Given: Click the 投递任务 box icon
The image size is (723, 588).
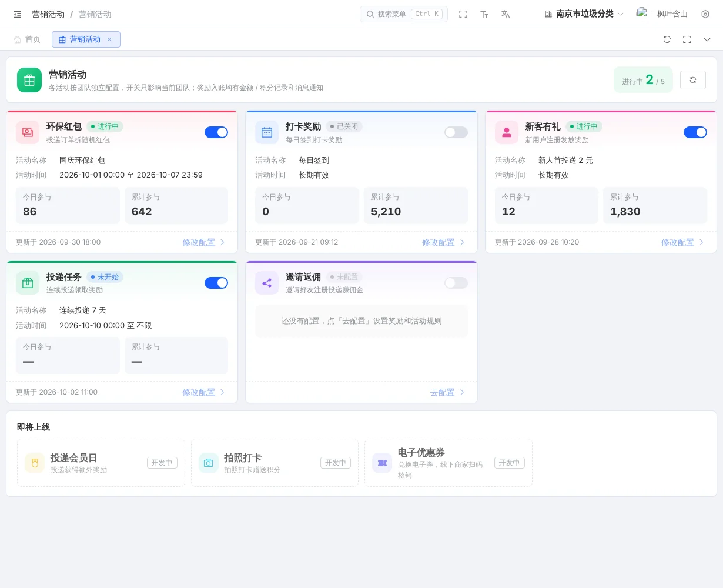Looking at the screenshot, I should [28, 283].
